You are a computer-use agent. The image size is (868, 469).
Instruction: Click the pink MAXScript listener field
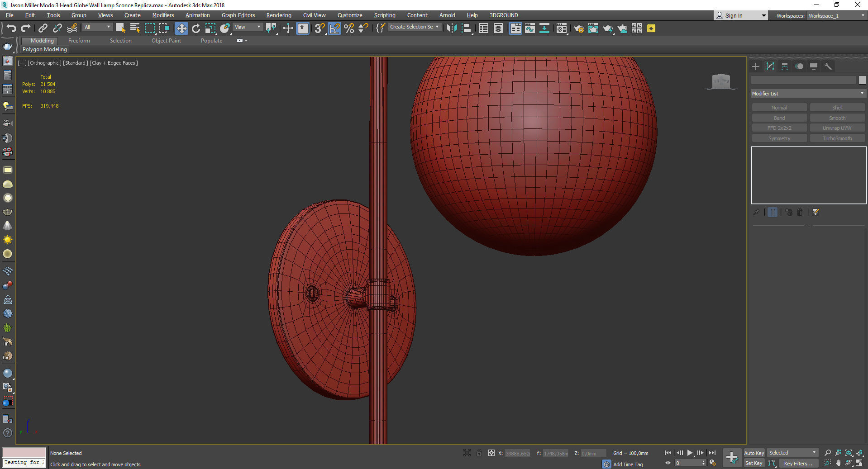[x=24, y=452]
